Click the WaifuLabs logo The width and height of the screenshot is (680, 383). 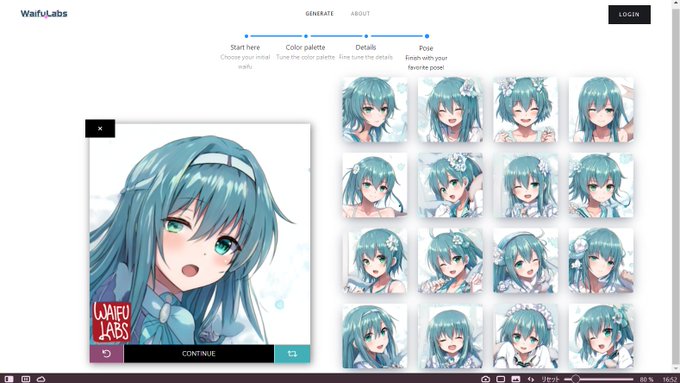[44, 13]
